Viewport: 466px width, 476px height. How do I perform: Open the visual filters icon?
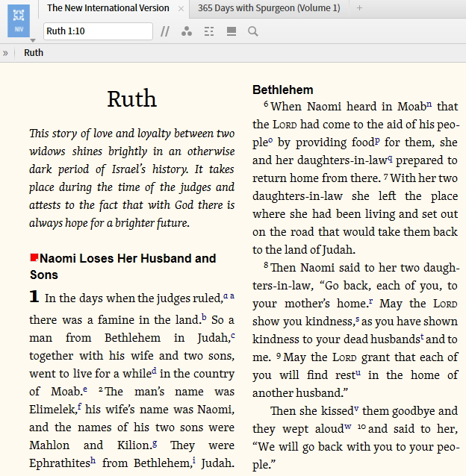(x=187, y=31)
